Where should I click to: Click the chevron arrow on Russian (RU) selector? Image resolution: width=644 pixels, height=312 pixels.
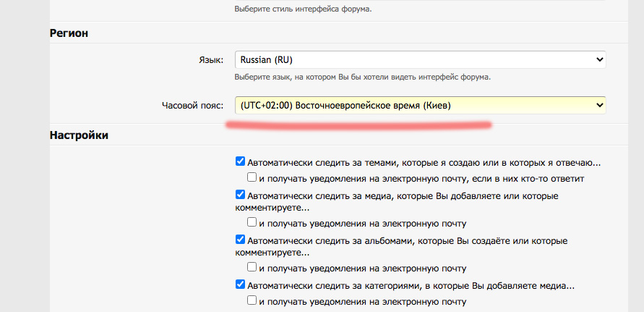point(598,59)
